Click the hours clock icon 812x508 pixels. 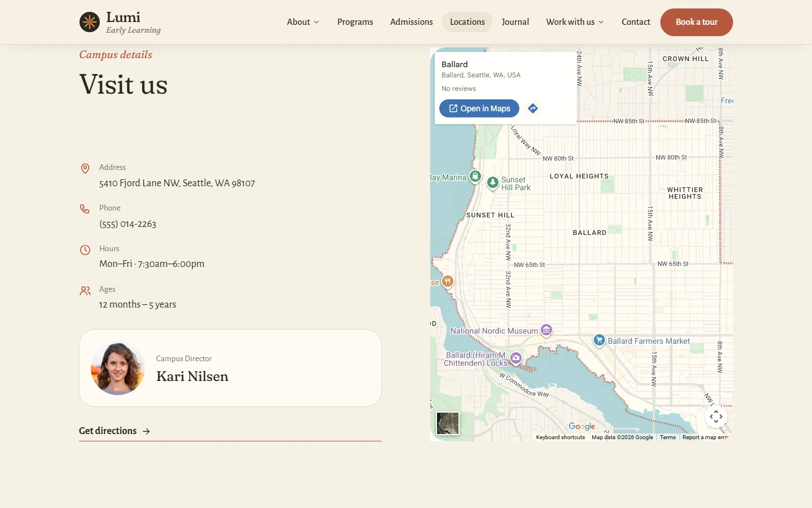[85, 249]
